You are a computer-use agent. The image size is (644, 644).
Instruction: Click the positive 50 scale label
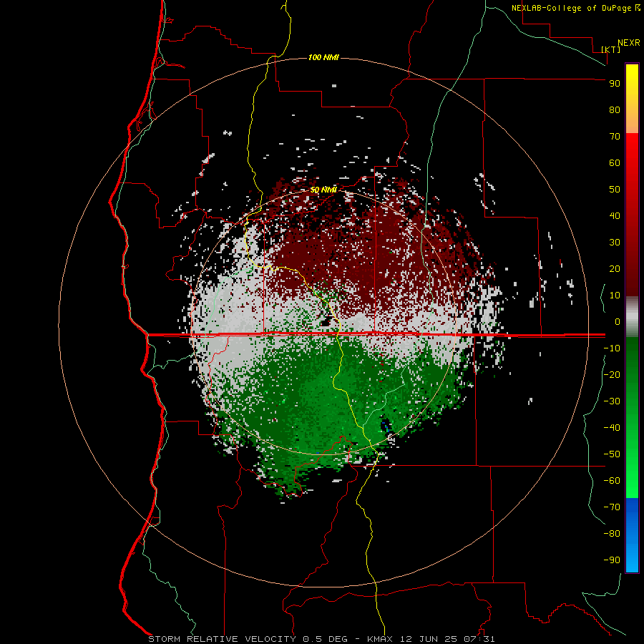[615, 190]
